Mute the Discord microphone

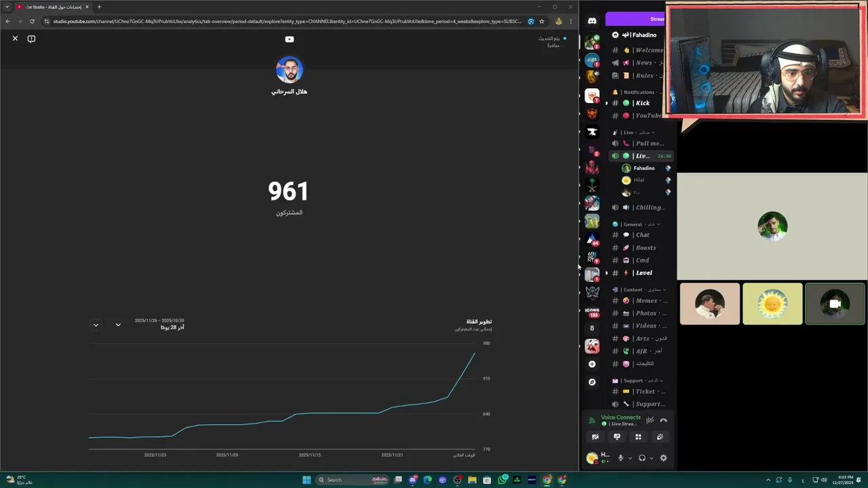click(620, 458)
